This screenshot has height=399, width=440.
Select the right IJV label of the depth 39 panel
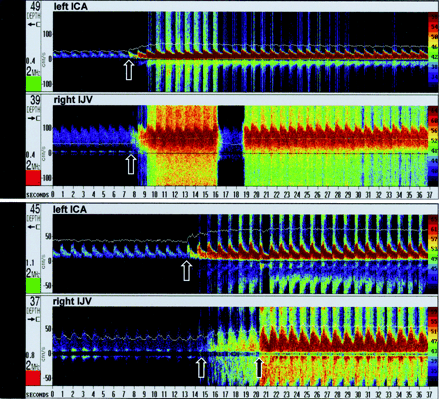click(72, 100)
